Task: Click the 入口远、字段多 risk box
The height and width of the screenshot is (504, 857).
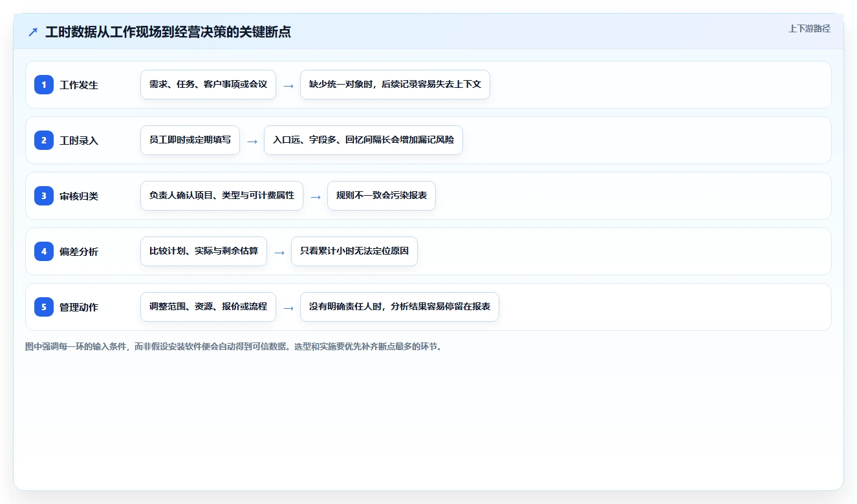Action: pyautogui.click(x=363, y=140)
